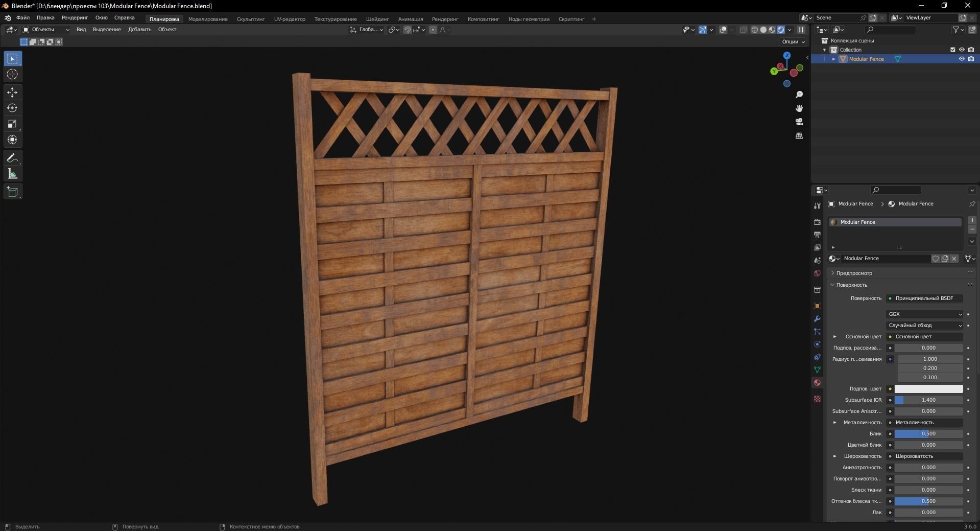Switch perspective/orthographic with grid icon

click(x=799, y=136)
